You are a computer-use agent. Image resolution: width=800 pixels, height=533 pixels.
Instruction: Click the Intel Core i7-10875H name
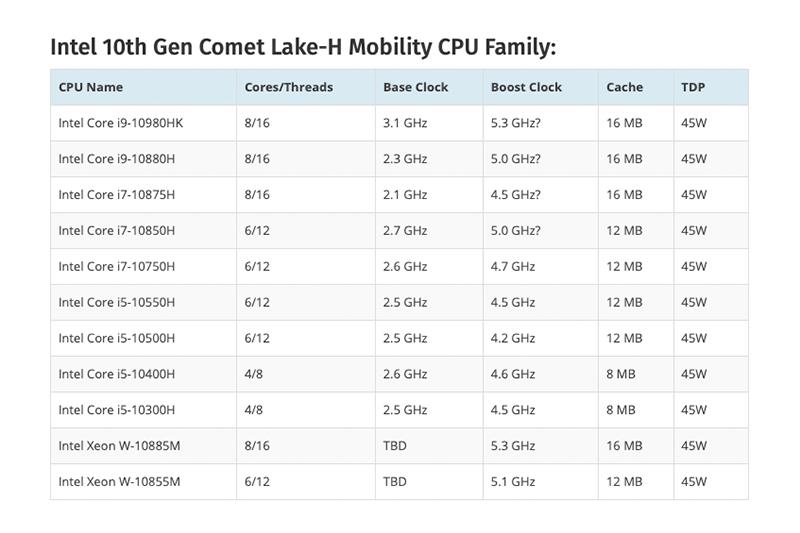(116, 195)
